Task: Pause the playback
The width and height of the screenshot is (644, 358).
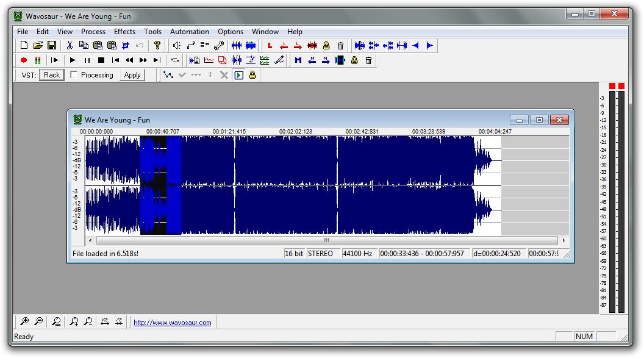Action: tap(87, 60)
